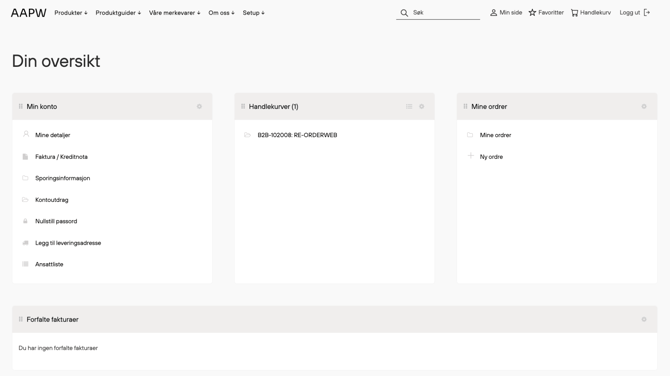Open the Favoritter link

click(x=551, y=13)
